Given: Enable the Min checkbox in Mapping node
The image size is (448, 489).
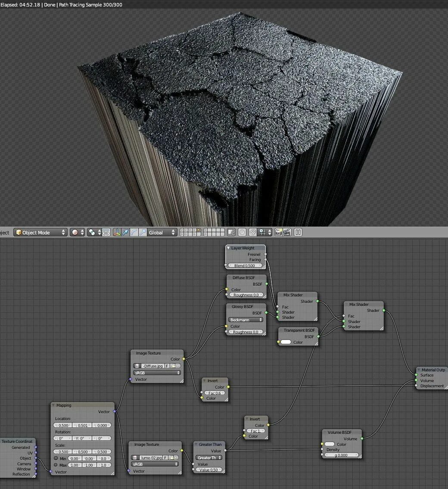Looking at the screenshot, I should (56, 458).
